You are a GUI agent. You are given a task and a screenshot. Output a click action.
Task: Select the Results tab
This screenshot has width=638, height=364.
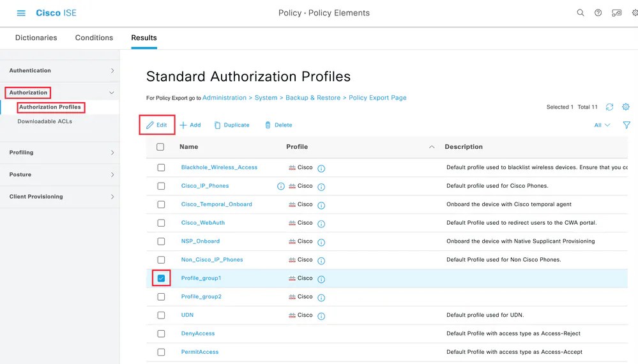tap(144, 38)
